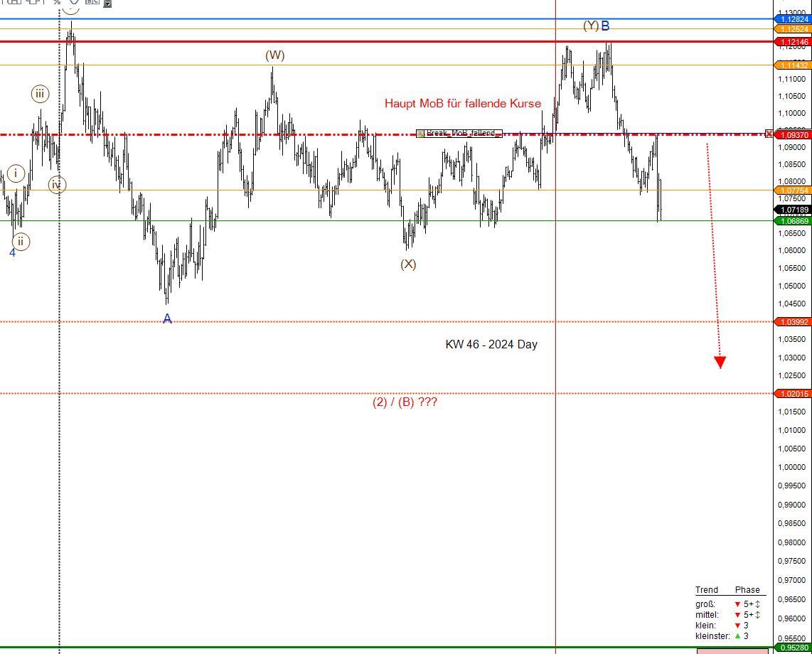The width and height of the screenshot is (812, 654).
Task: Select the arc drawing tool icon
Action: 73,4
